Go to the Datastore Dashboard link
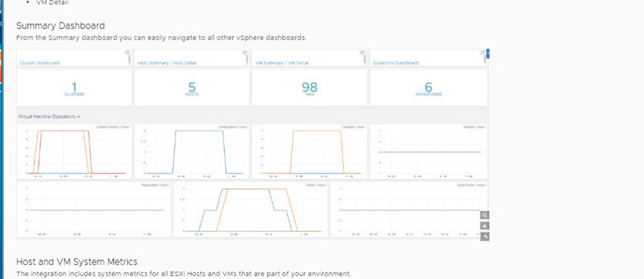This screenshot has width=644, height=279. (396, 63)
